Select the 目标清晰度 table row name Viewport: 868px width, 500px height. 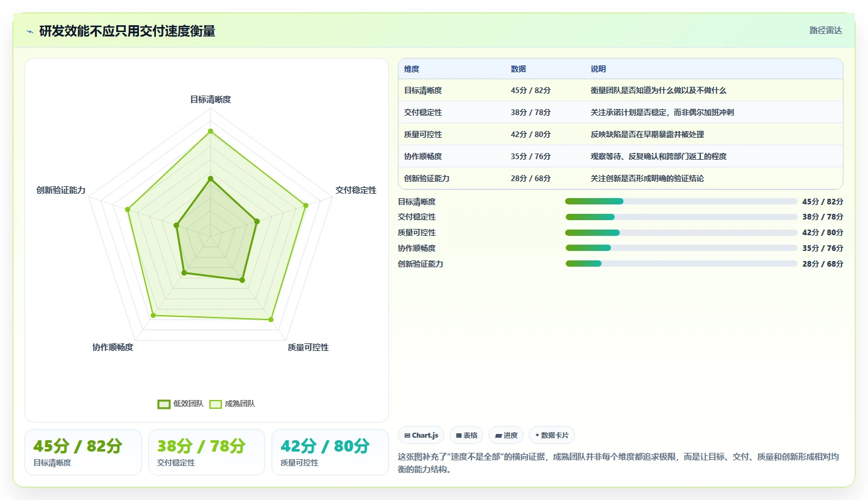(x=423, y=91)
